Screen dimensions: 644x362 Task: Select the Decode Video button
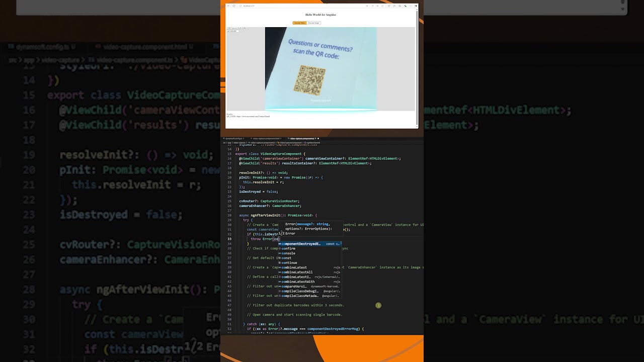[299, 23]
